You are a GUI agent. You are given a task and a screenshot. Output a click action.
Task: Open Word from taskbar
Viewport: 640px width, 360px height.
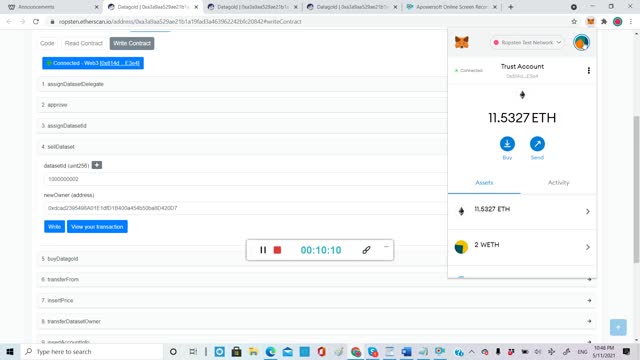tap(406, 351)
